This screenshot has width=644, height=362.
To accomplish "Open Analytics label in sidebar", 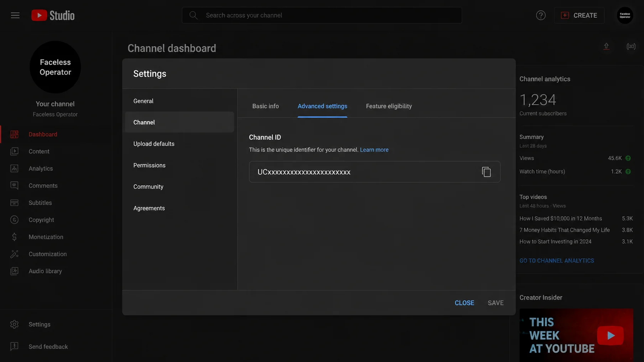I will (41, 168).
